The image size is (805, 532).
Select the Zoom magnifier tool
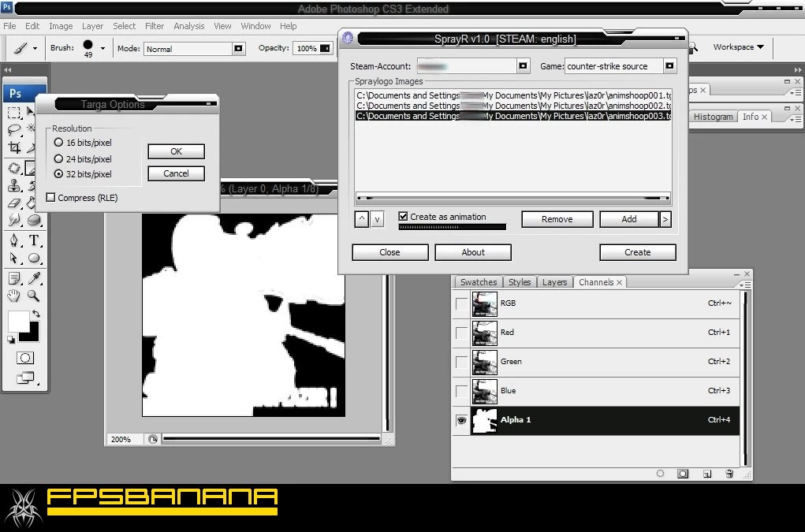point(34,296)
